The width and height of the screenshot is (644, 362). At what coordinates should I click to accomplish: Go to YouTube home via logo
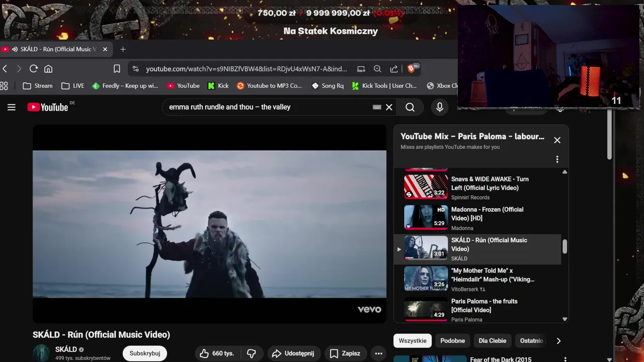click(x=48, y=107)
